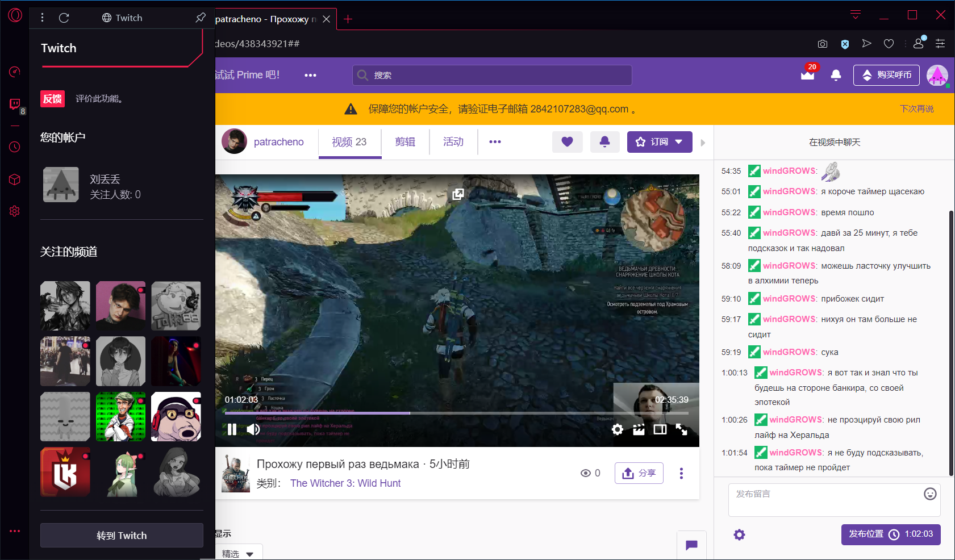This screenshot has height=560, width=955.
Task: Bookmark page with heart icon
Action: [x=889, y=44]
